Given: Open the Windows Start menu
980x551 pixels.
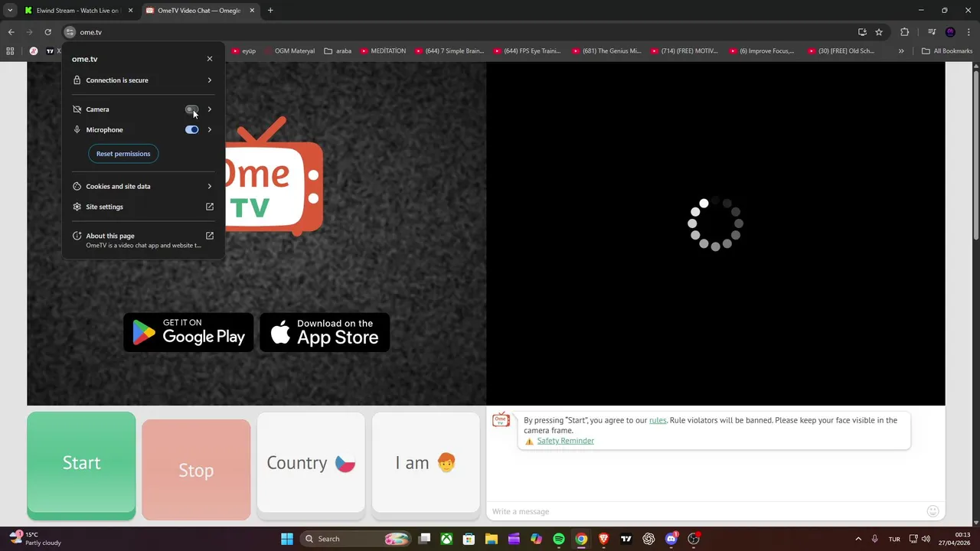Looking at the screenshot, I should 286,539.
